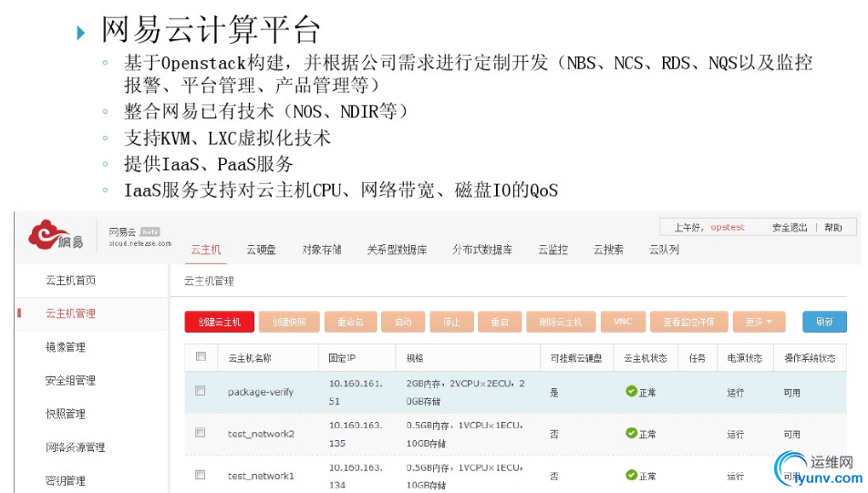This screenshot has height=493, width=868.
Task: Click IP address 10.160.163.135
Action: [356, 434]
